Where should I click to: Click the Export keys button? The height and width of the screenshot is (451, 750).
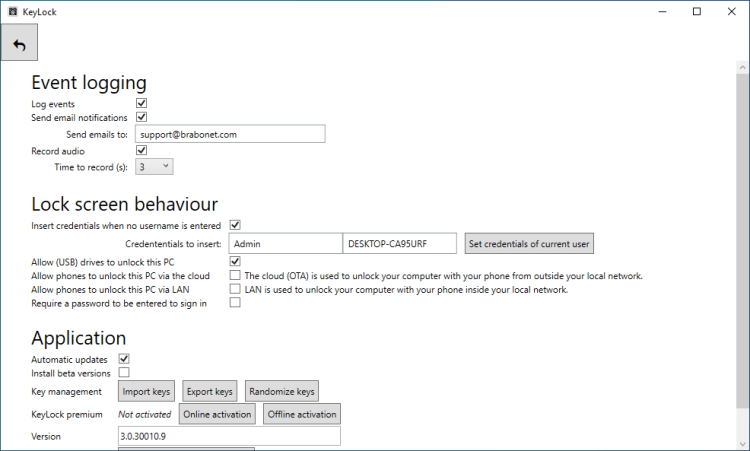tap(210, 391)
